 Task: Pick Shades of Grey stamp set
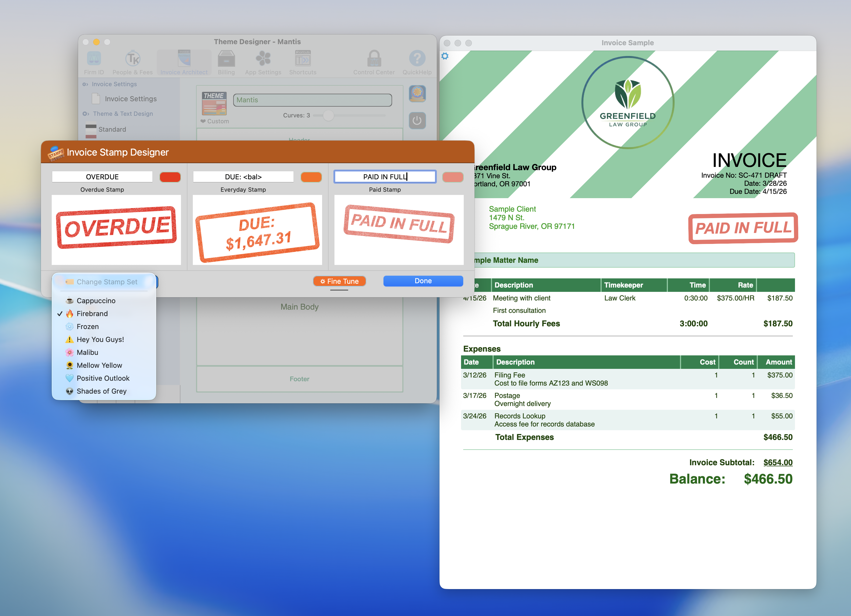(101, 391)
